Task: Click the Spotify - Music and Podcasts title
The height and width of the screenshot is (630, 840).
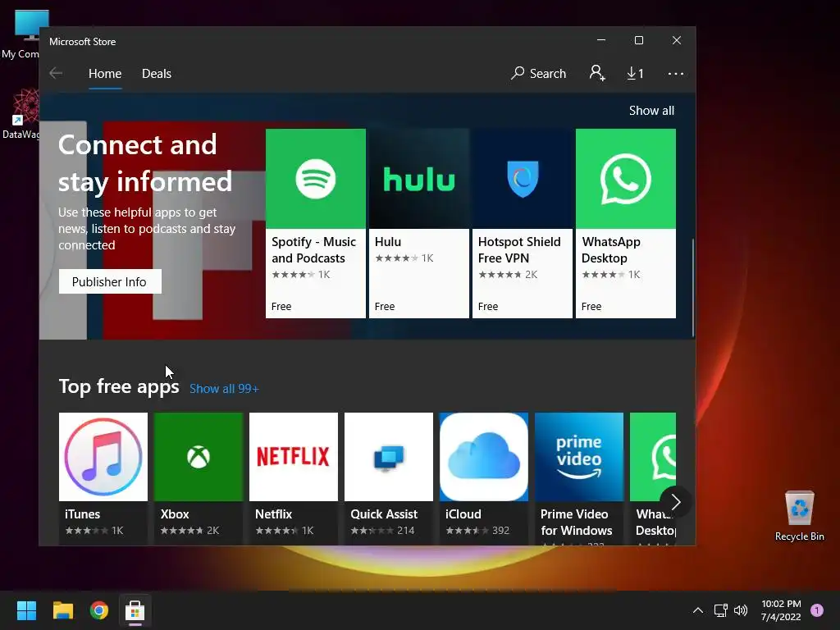Action: click(313, 249)
